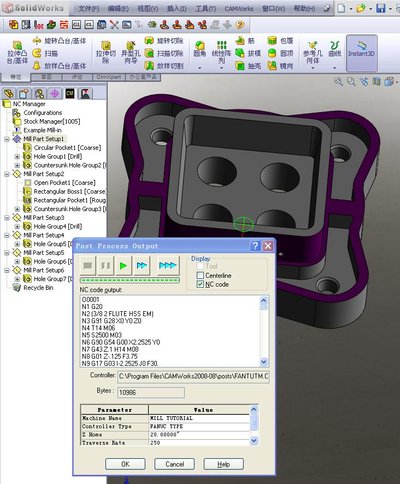Click the green play button in Post Process Output
Viewport: 400px width, 484px height.
click(123, 266)
